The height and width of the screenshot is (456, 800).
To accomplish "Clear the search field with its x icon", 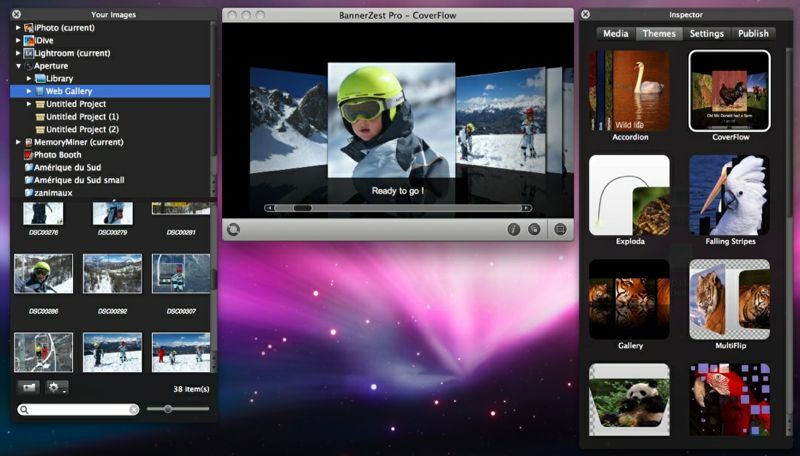I will click(133, 410).
